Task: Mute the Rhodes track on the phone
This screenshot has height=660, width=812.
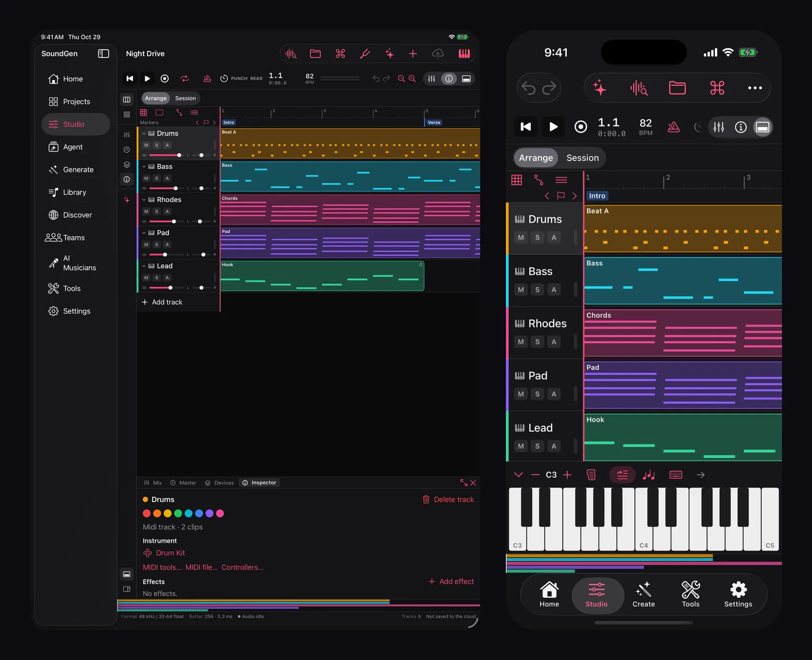Action: tap(521, 342)
